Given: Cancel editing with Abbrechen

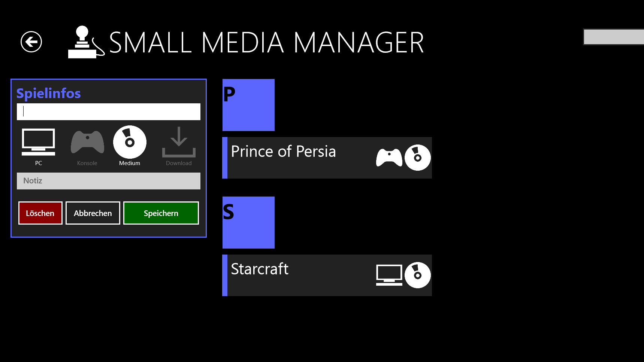Looking at the screenshot, I should [x=93, y=213].
